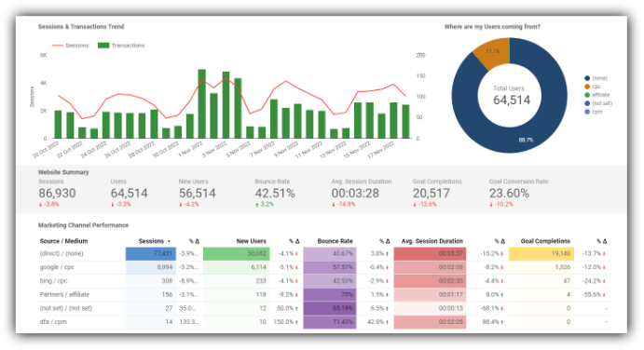Sort table by Source / Medium header

click(x=63, y=241)
